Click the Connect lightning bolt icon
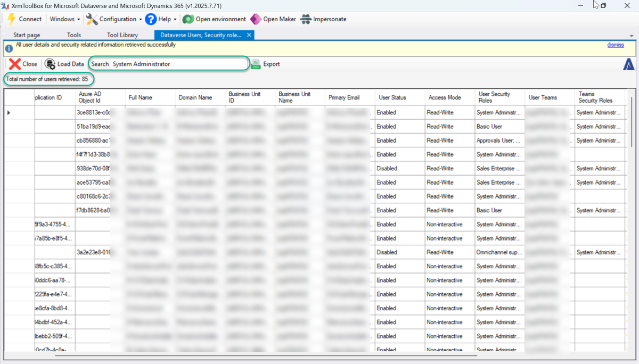The image size is (639, 364). click(x=11, y=19)
